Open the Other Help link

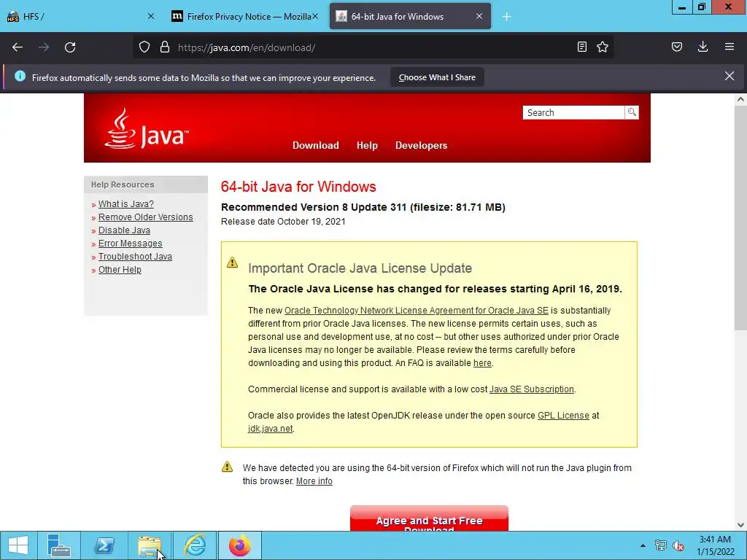point(120,270)
